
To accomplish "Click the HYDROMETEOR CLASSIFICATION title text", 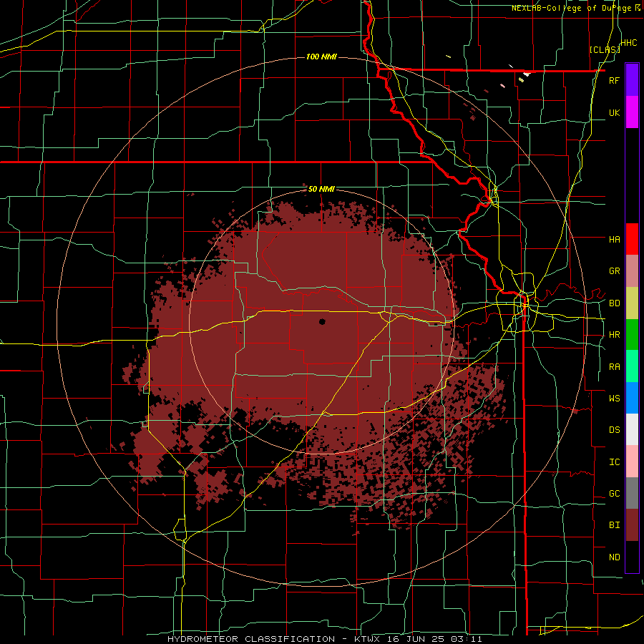I will click(251, 639).
